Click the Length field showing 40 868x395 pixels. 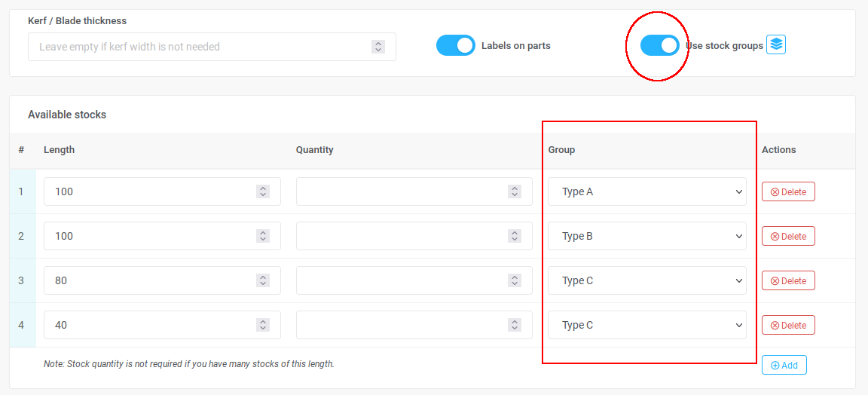[147, 325]
